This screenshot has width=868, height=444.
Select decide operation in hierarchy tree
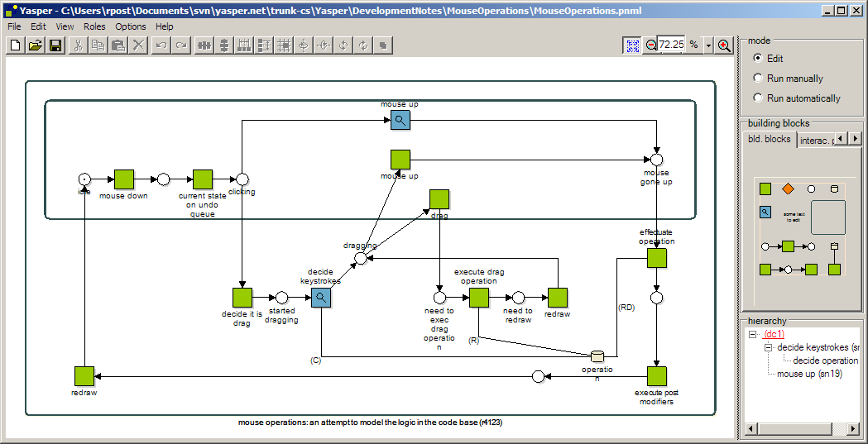click(x=825, y=360)
